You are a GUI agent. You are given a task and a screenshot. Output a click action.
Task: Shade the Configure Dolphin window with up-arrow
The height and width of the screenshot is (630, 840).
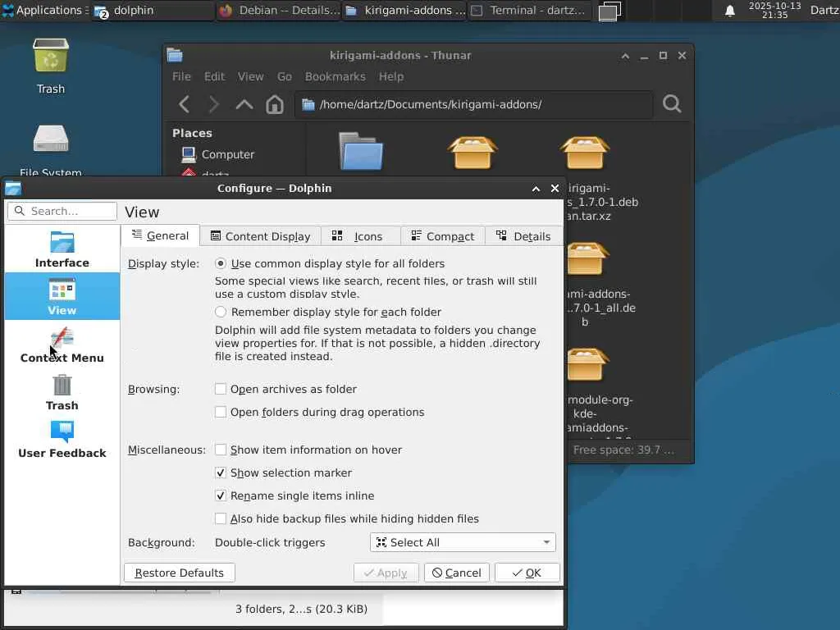pyautogui.click(x=536, y=189)
